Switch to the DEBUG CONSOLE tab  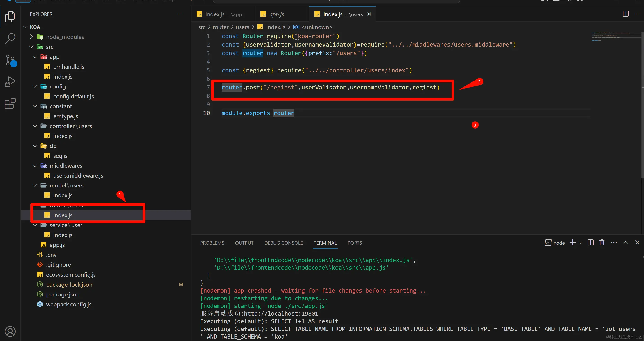(283, 243)
